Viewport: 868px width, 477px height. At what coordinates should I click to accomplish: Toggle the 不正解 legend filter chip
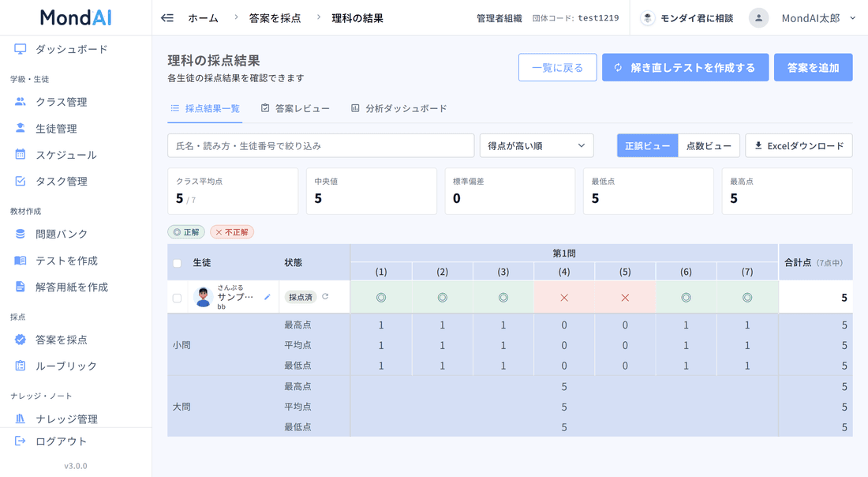click(232, 232)
